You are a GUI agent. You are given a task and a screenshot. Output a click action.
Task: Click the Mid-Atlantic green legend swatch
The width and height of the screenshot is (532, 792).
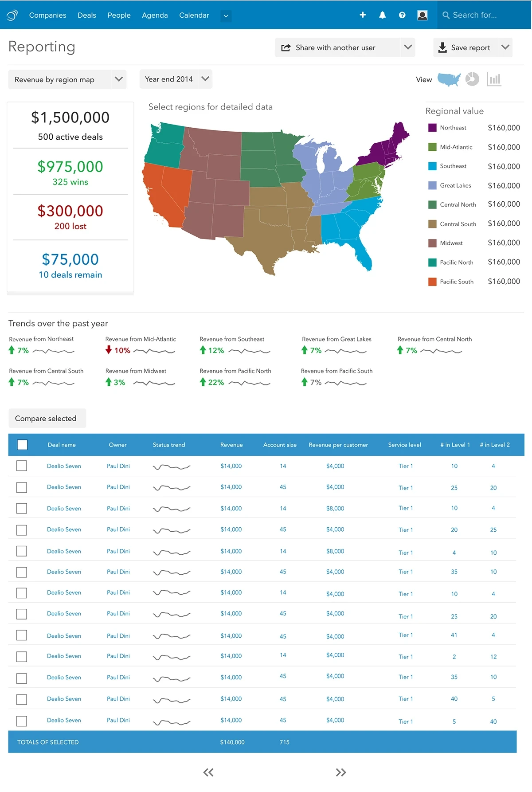[x=432, y=147]
